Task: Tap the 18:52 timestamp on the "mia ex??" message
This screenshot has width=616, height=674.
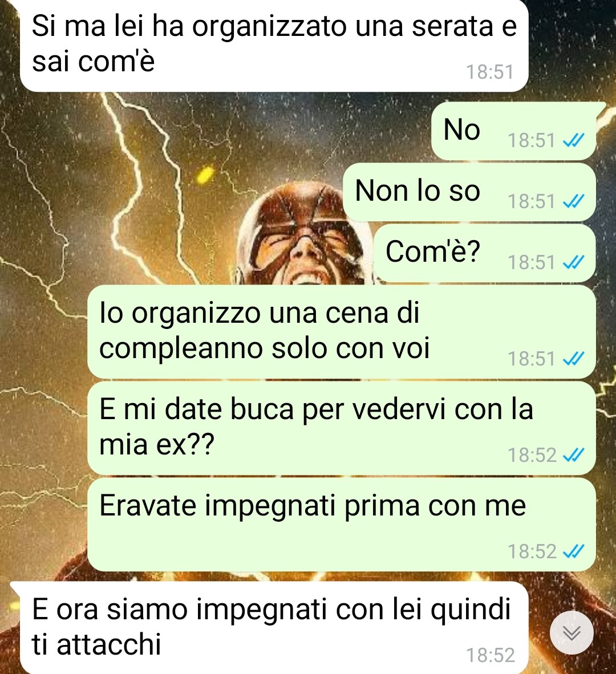Action: 532,455
